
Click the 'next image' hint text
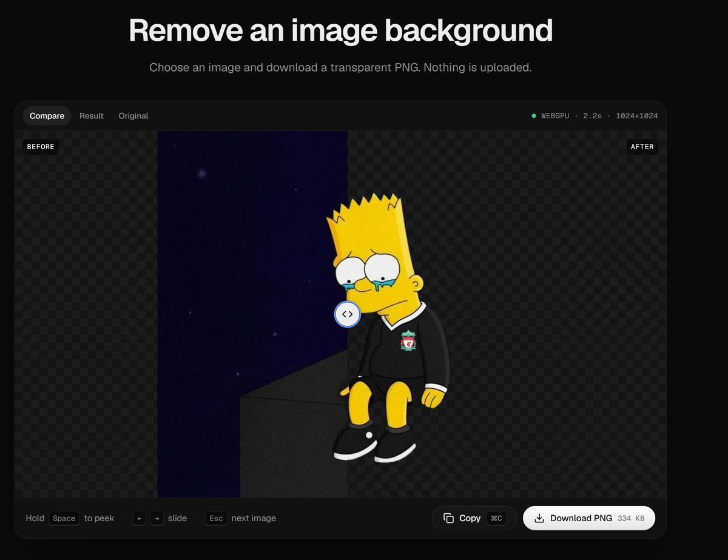point(254,518)
